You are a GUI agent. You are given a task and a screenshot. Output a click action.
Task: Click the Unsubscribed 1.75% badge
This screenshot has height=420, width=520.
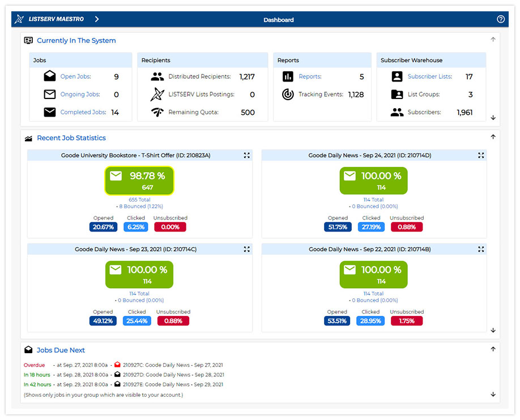point(407,321)
